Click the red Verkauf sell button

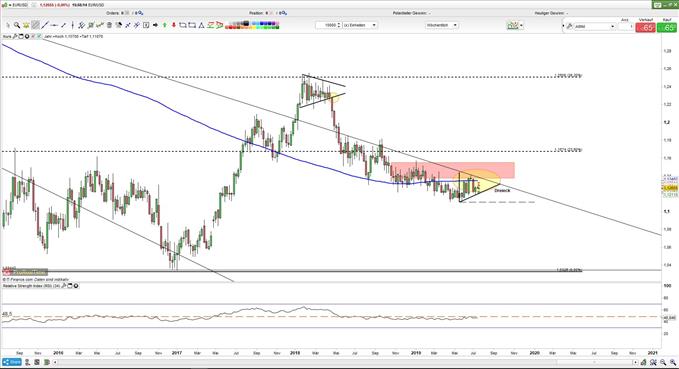[x=646, y=28]
